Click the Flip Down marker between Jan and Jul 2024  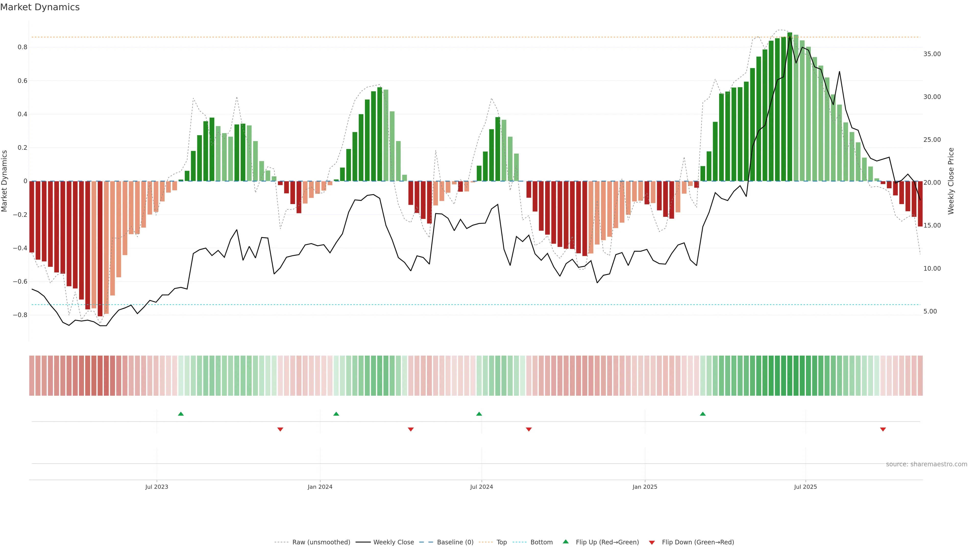coord(410,429)
